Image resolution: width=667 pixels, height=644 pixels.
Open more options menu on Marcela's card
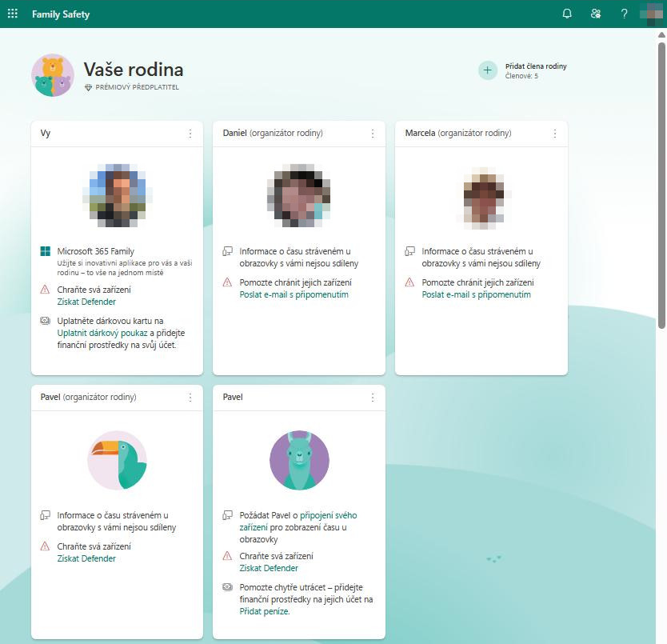555,134
